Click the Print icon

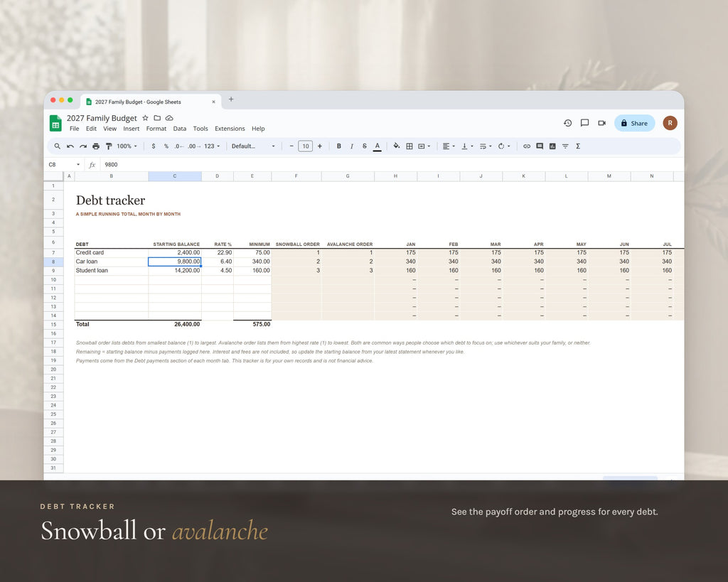point(96,146)
